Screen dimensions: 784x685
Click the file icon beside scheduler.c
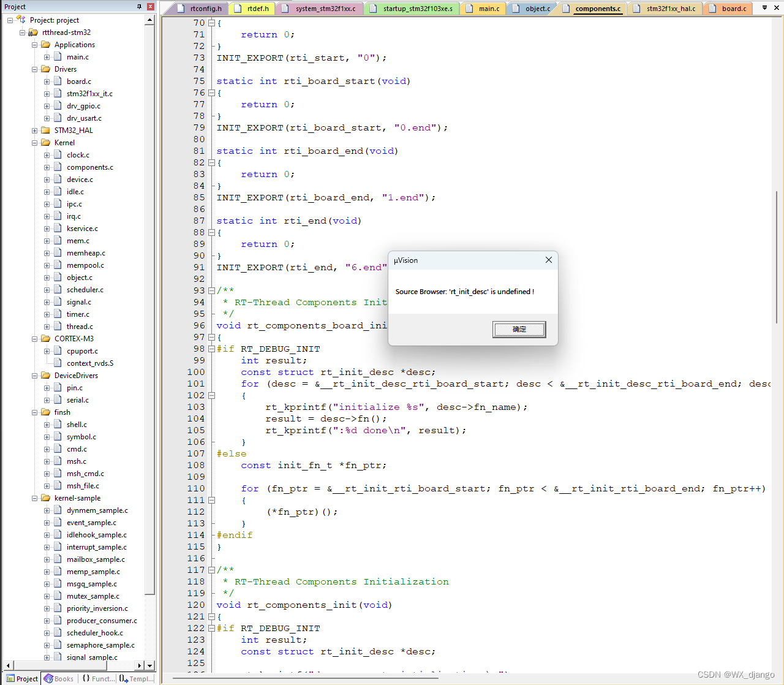pyautogui.click(x=58, y=289)
